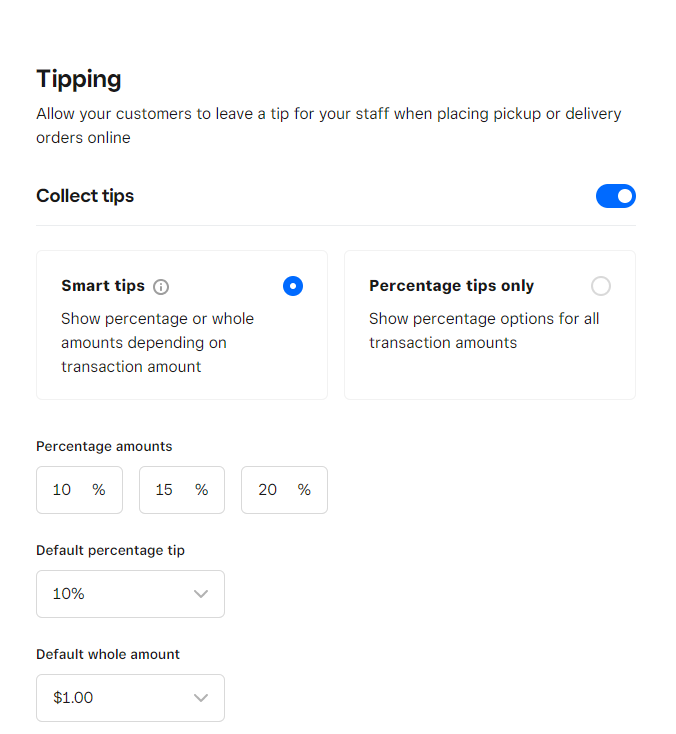Click chevron arrow in the 10% dropdown
The image size is (676, 734).
click(x=201, y=594)
